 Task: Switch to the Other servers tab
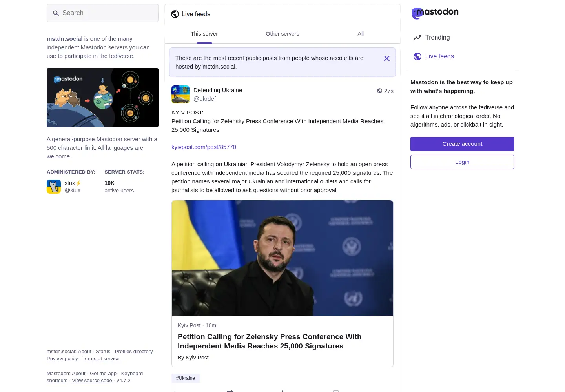(282, 34)
